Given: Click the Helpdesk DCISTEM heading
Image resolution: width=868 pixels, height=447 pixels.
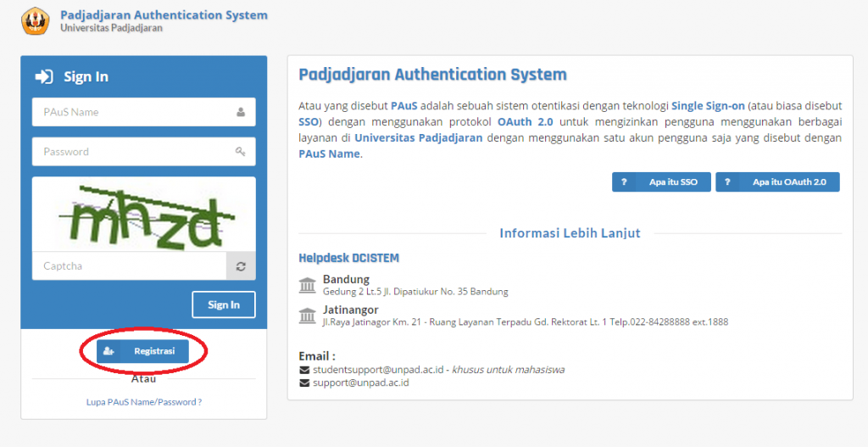Looking at the screenshot, I should [348, 258].
